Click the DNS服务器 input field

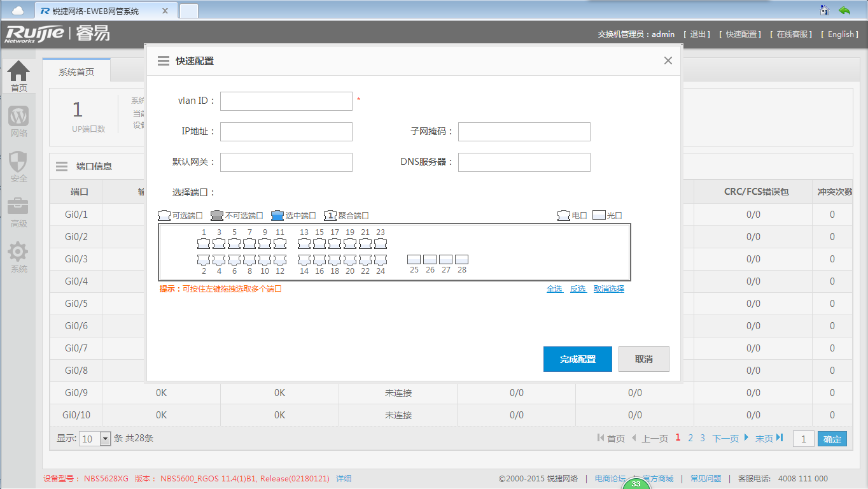(x=524, y=162)
